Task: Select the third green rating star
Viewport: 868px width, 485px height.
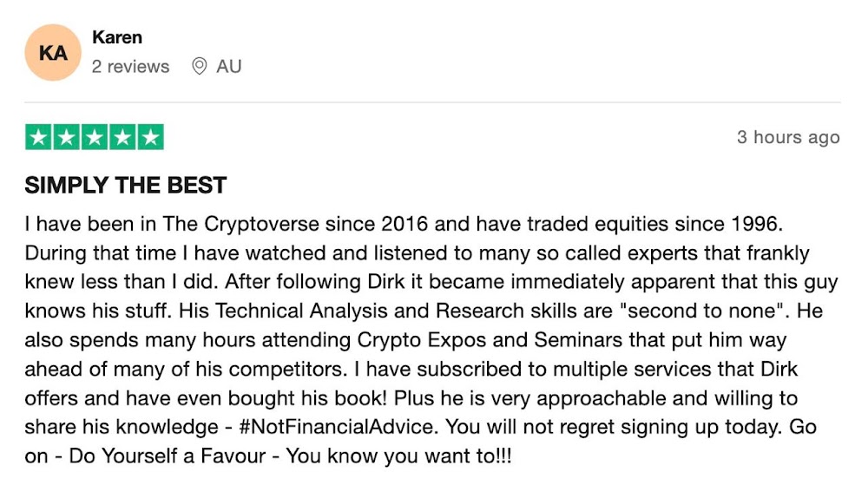Action: [94, 137]
